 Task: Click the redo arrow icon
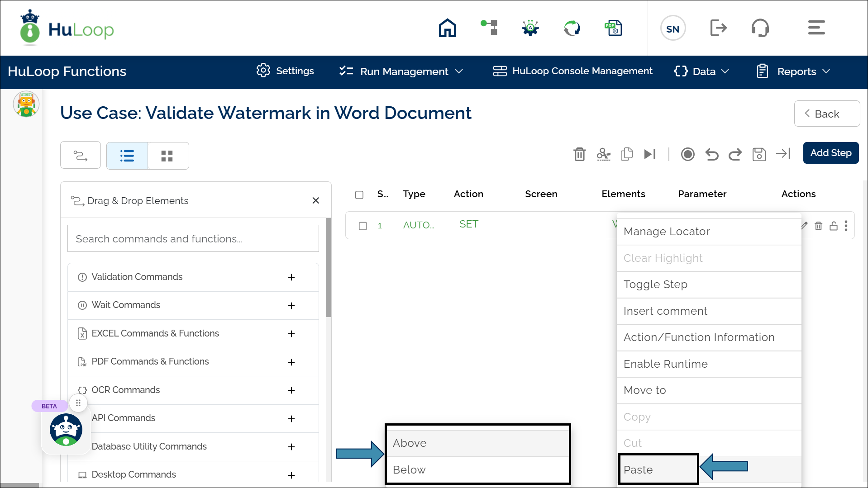(x=735, y=154)
